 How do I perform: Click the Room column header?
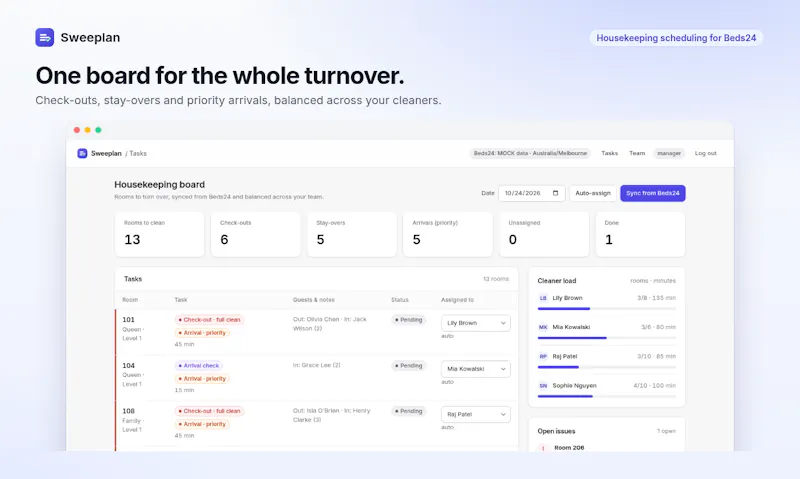tap(130, 300)
